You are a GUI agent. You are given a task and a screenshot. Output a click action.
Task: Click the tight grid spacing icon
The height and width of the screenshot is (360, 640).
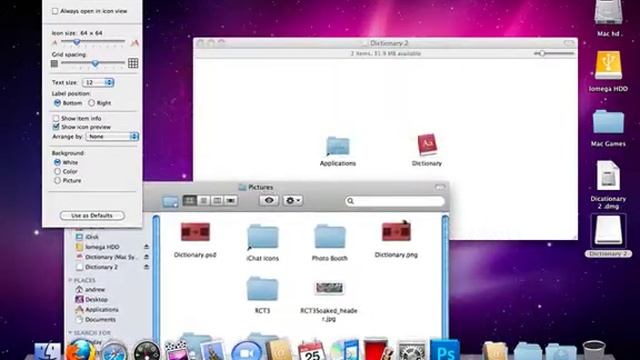coord(54,63)
